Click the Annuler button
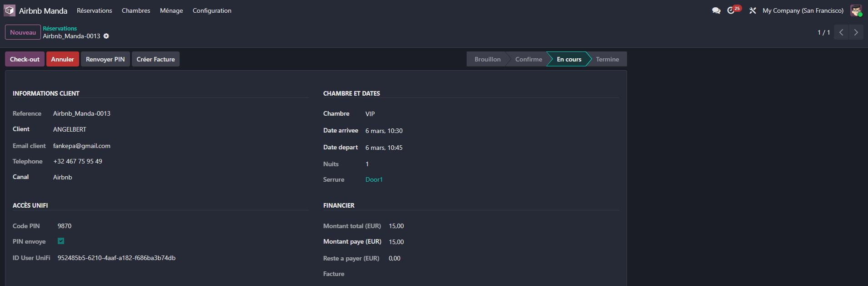868x286 pixels. 62,59
